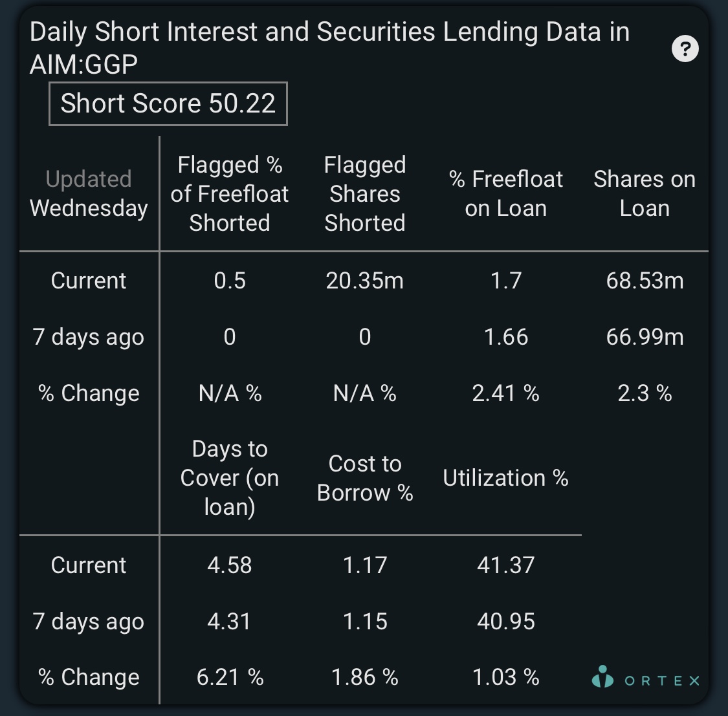Open the question mark help icon
The width and height of the screenshot is (728, 716).
click(685, 49)
